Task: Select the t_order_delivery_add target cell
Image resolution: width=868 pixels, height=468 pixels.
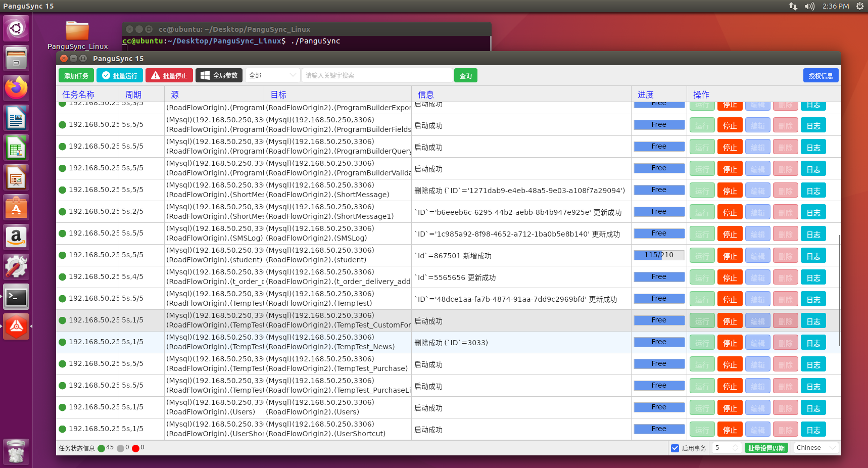Action: coord(338,277)
